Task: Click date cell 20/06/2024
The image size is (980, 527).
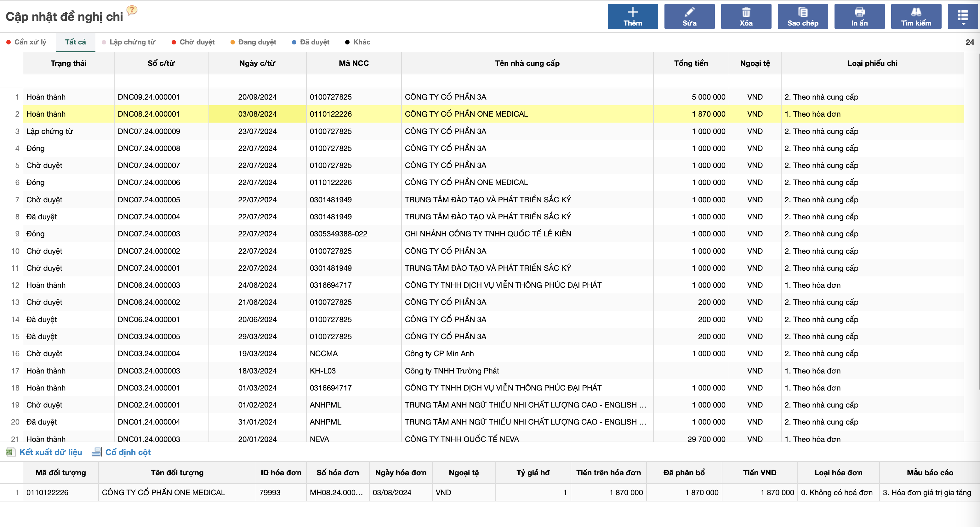Action: [x=258, y=320]
